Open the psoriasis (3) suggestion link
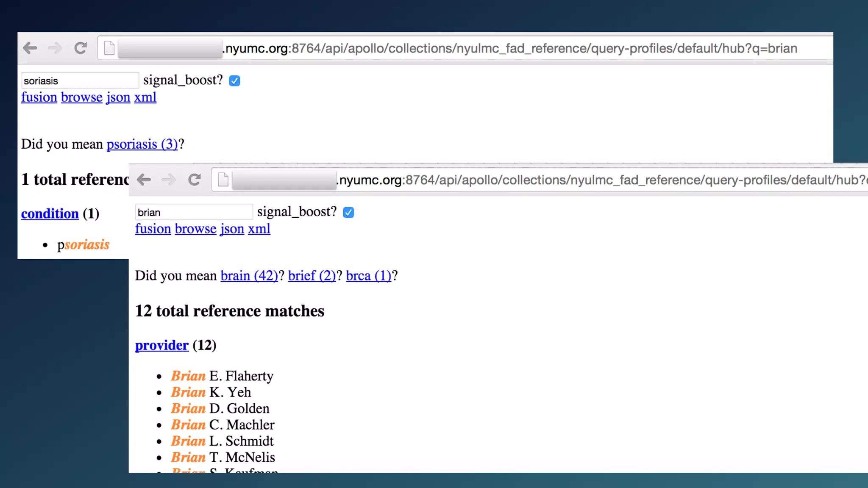 click(142, 144)
